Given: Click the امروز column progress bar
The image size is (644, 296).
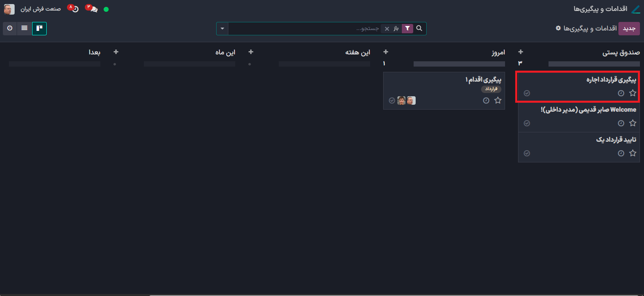Looking at the screenshot, I should pyautogui.click(x=459, y=64).
